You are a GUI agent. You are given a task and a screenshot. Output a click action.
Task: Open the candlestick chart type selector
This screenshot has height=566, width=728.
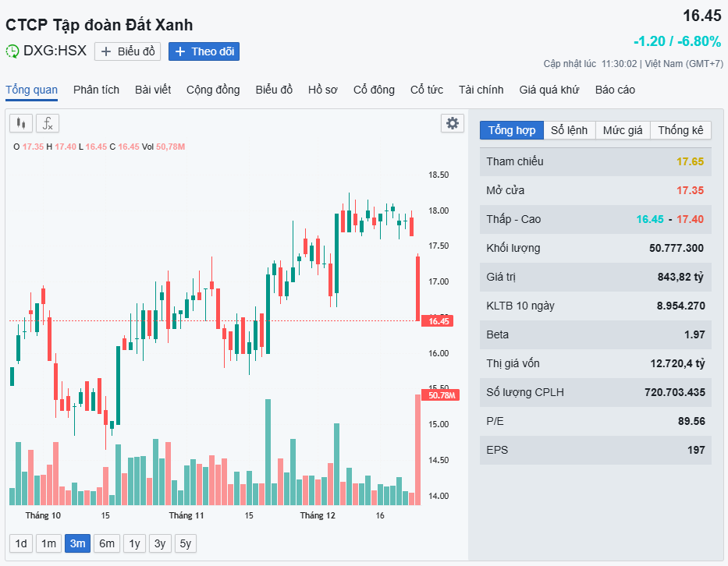(21, 123)
